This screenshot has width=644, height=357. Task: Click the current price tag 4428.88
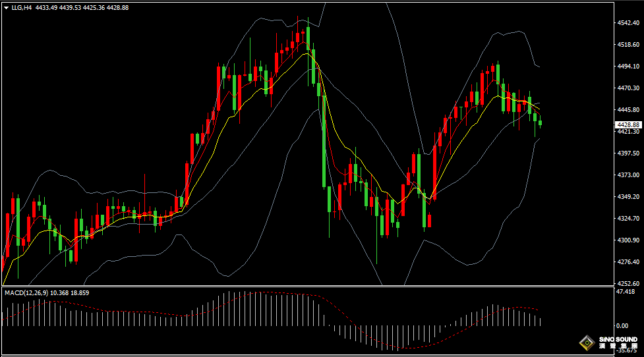(628, 124)
